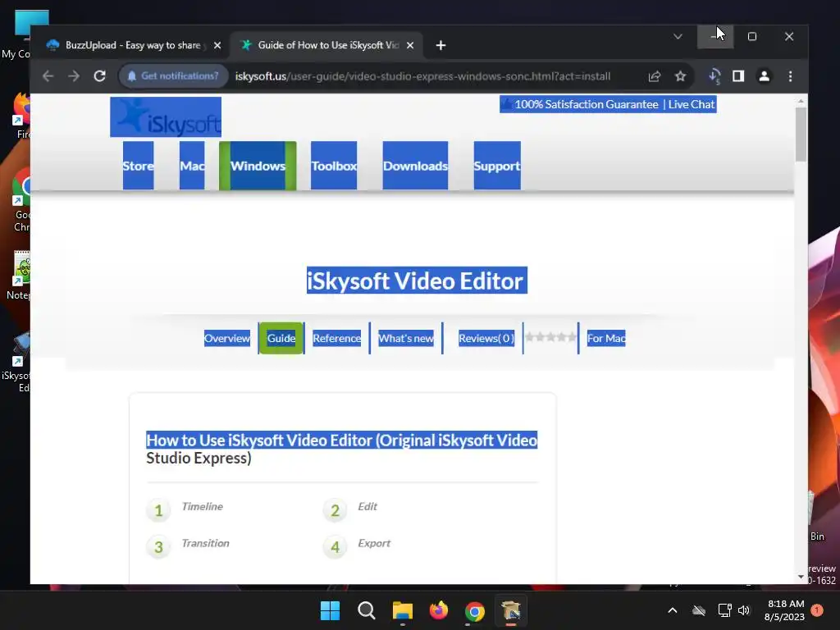Open the Chrome profile avatar icon
The image size is (840, 630).
pos(765,76)
